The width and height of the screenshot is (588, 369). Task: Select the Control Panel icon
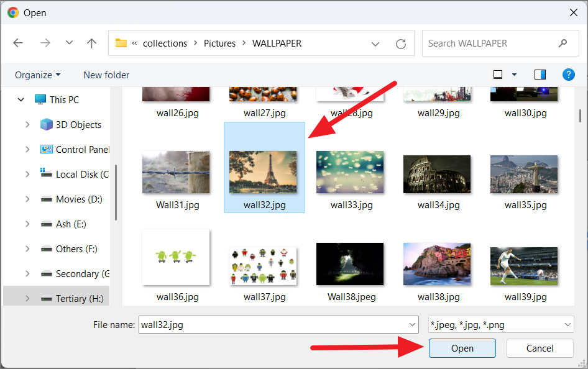[47, 149]
